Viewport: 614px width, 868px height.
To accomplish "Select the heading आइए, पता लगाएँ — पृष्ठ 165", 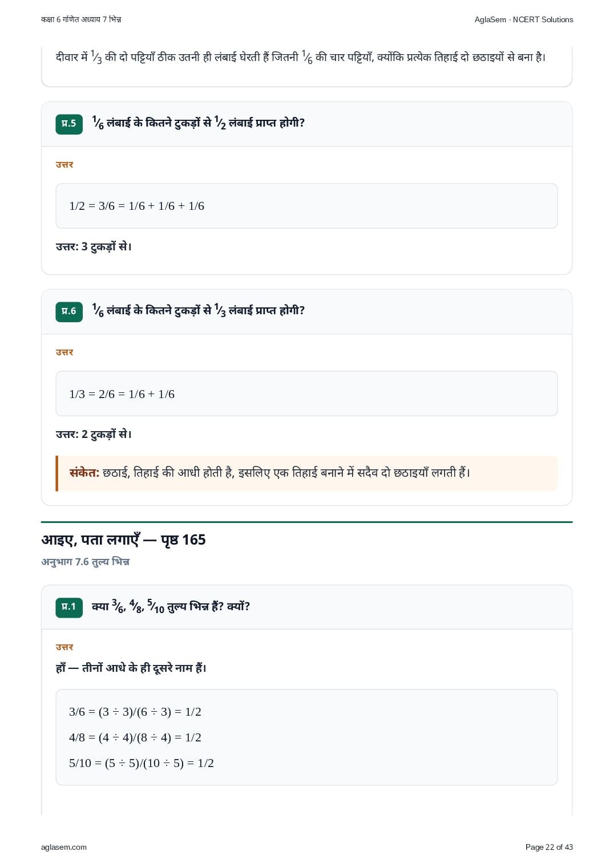I will click(123, 540).
